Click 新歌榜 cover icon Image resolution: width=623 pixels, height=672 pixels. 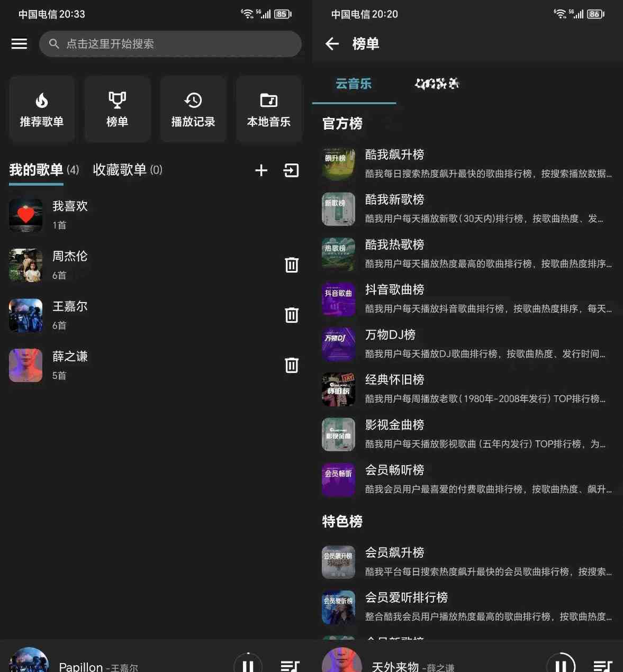tap(338, 209)
